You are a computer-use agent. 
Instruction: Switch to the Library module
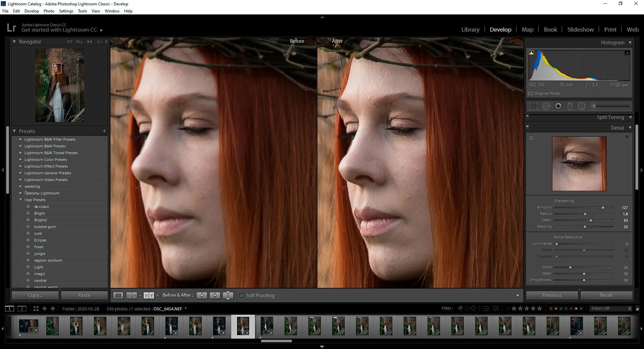(470, 30)
